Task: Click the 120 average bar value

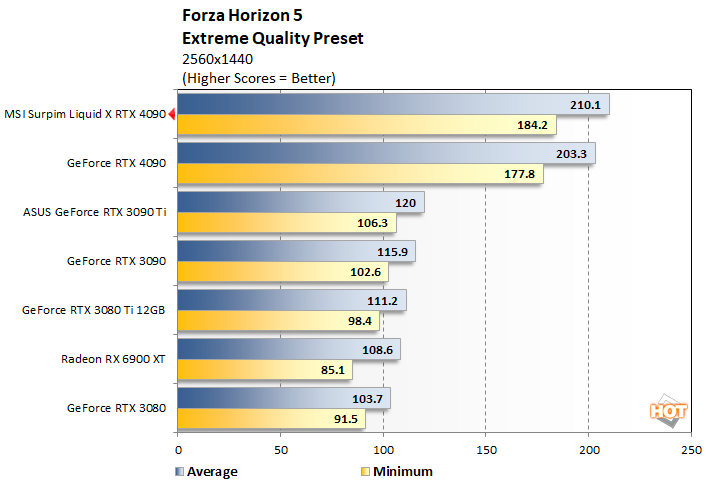Action: pyautogui.click(x=405, y=203)
